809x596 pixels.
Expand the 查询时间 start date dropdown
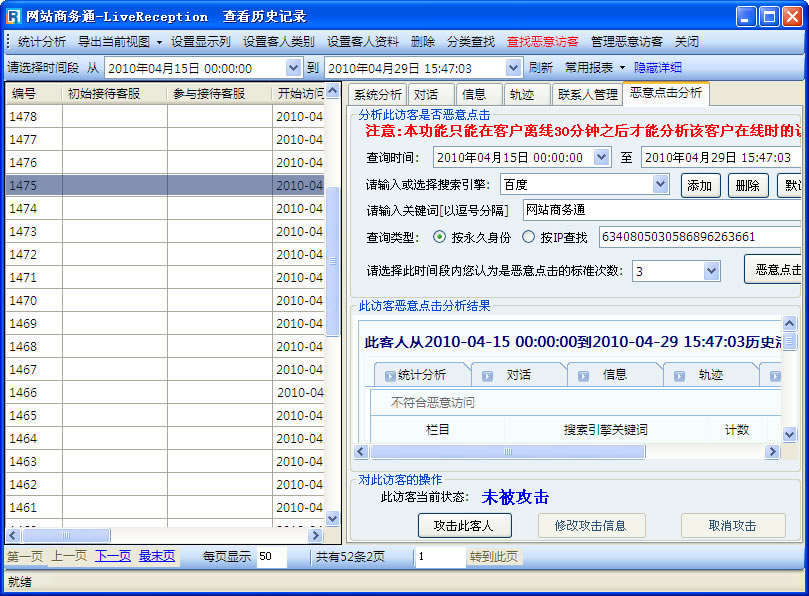pyautogui.click(x=602, y=157)
